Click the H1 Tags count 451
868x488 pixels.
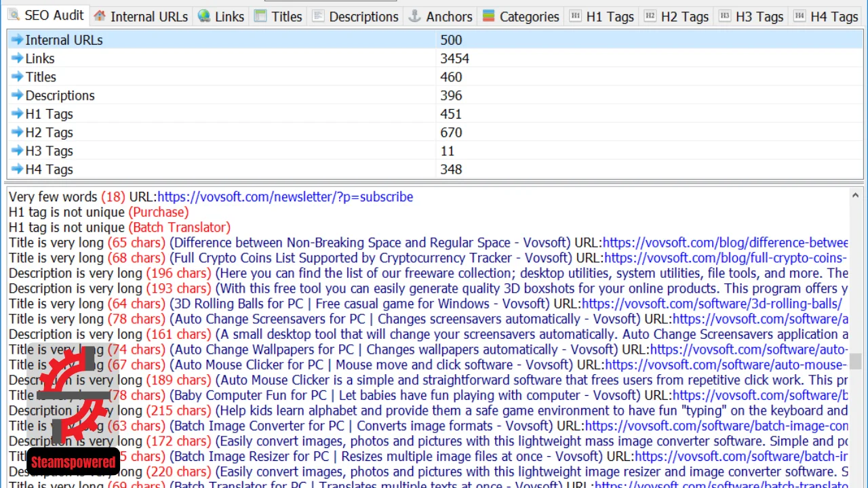coord(451,114)
